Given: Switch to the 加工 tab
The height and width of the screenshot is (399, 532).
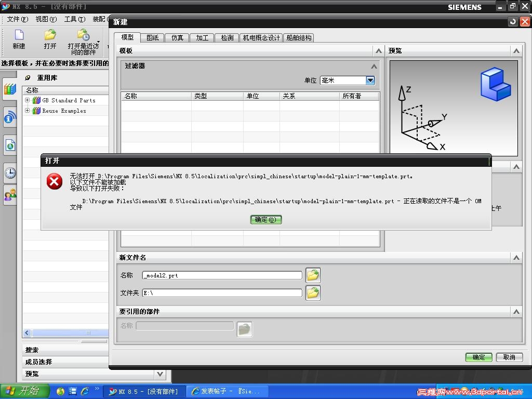Looking at the screenshot, I should (202, 37).
